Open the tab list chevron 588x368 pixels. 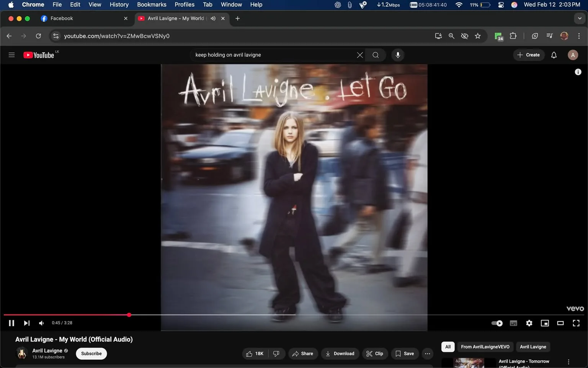[579, 18]
